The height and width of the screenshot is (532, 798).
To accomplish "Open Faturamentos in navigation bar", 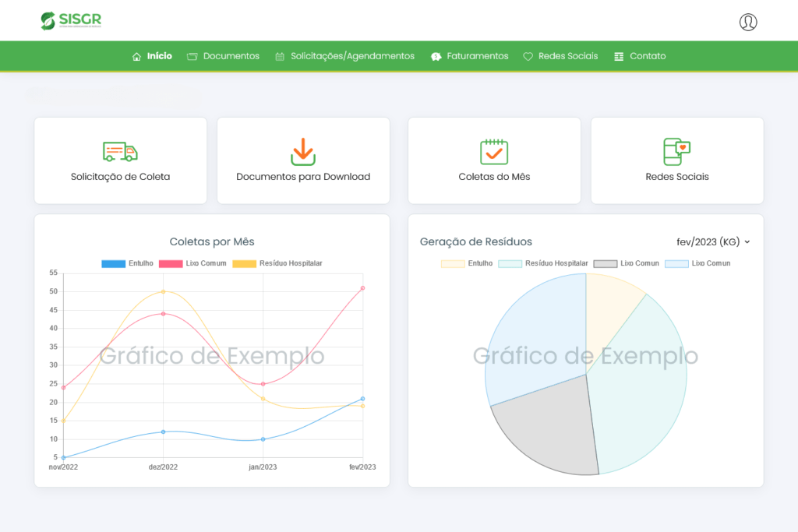I will [x=469, y=56].
